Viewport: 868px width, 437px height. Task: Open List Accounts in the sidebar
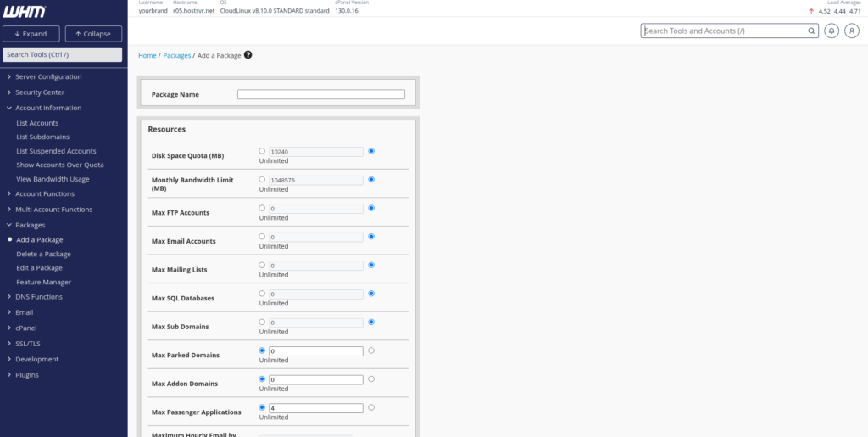(x=37, y=123)
